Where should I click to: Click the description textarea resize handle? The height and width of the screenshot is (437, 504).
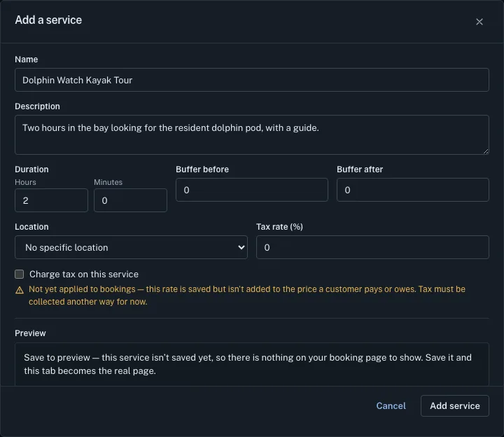click(486, 151)
